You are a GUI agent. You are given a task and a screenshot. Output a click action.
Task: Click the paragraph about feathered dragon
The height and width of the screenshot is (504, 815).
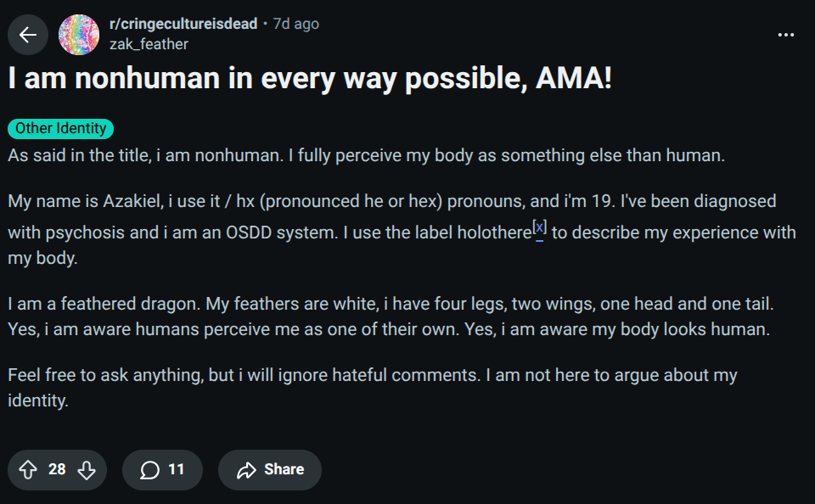tap(391, 316)
